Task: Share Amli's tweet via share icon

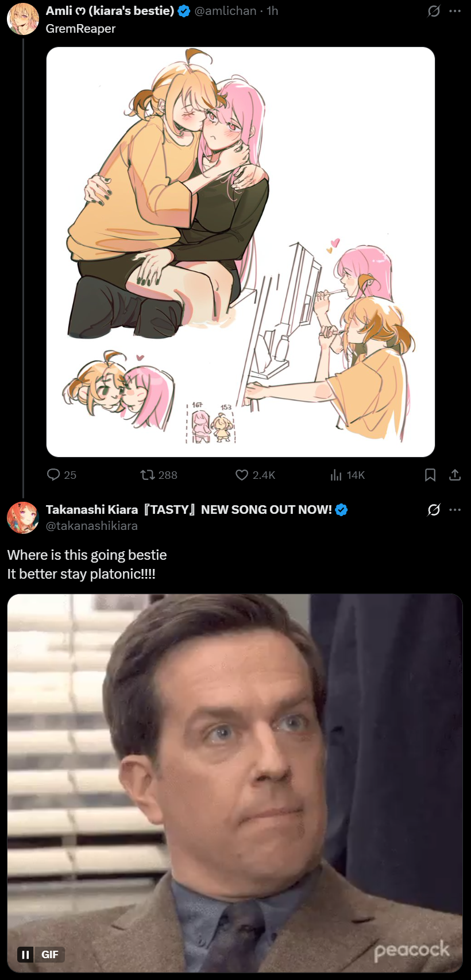Action: point(455,475)
